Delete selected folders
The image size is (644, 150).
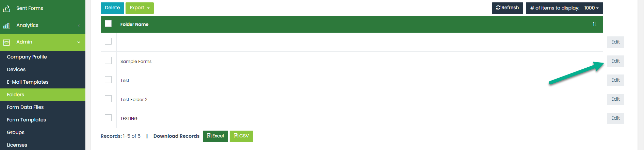(112, 8)
